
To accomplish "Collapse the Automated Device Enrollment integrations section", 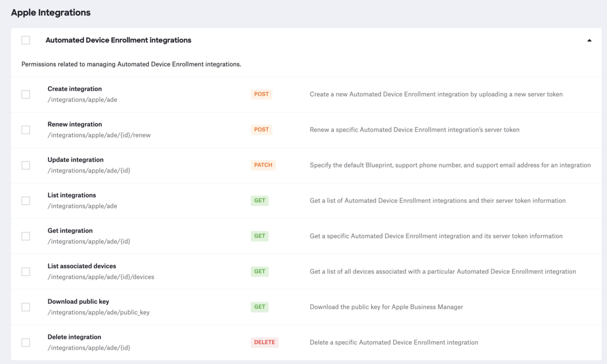I will point(589,40).
